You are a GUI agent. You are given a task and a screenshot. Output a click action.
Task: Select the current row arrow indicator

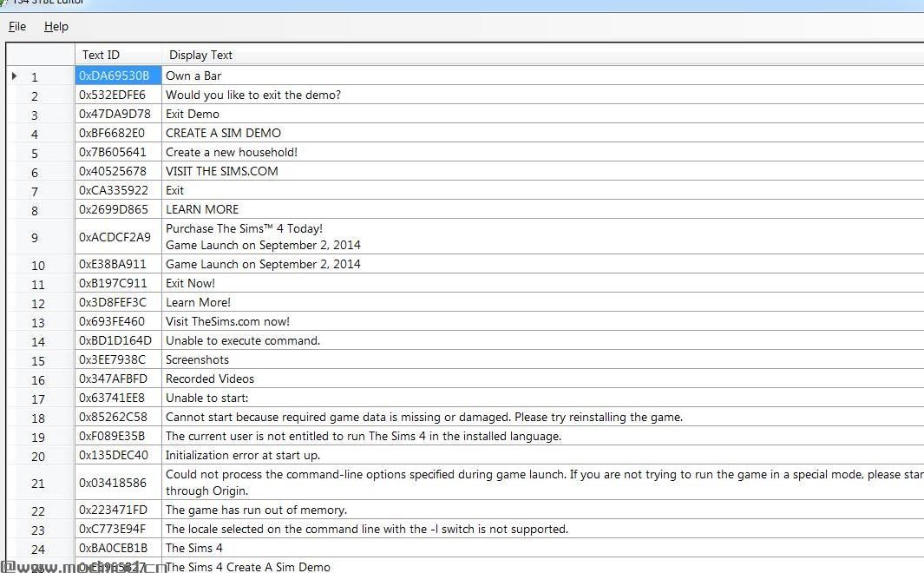pyautogui.click(x=15, y=76)
